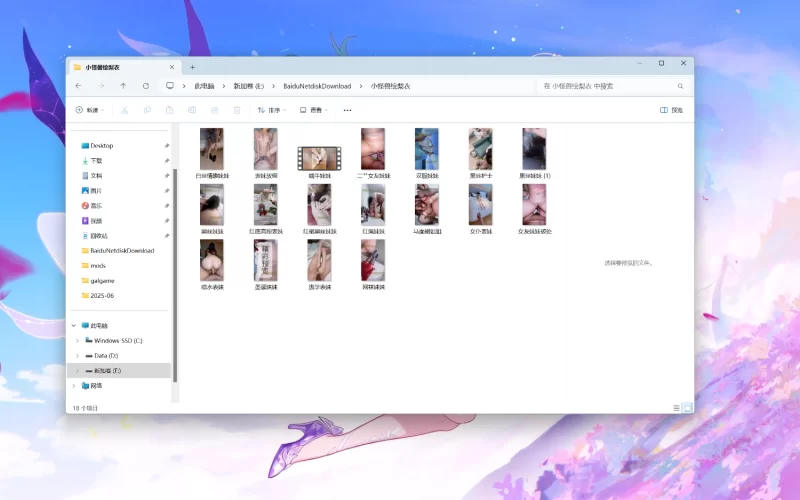Click pin icon beside 回收站
800x500 pixels.
coord(166,236)
